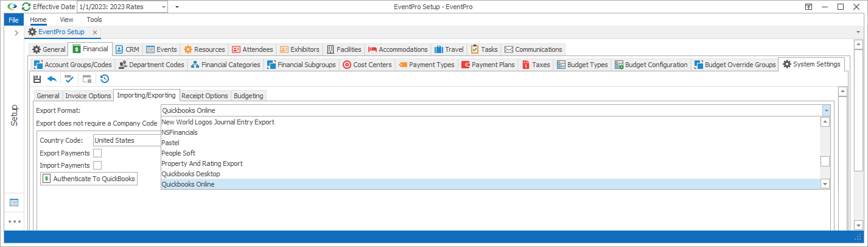
Task: Switch to the Communications setup tab
Action: coord(533,49)
